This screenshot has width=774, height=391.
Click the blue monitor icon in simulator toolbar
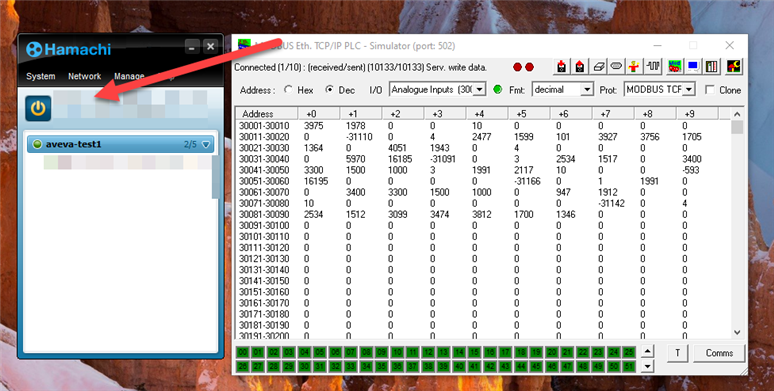693,67
